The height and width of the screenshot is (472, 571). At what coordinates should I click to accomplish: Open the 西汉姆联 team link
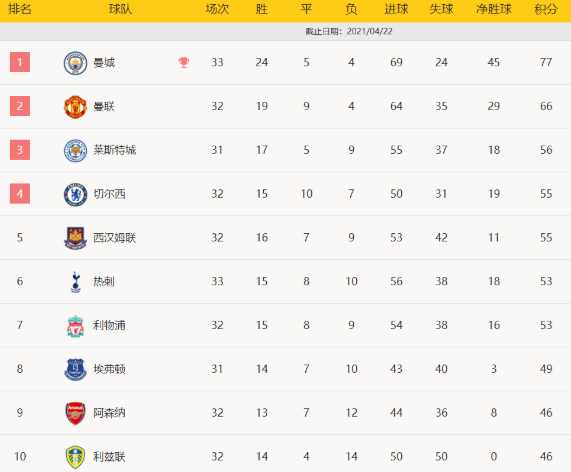(115, 238)
